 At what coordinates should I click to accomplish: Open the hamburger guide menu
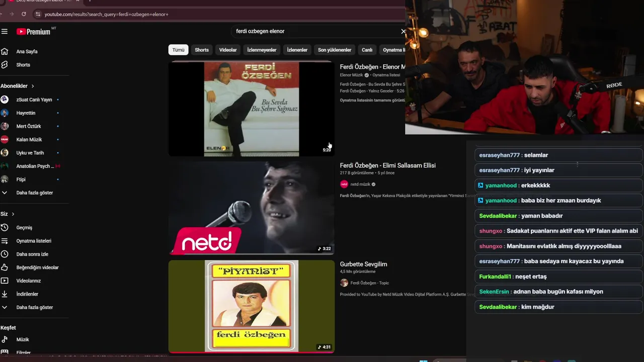coord(5,32)
